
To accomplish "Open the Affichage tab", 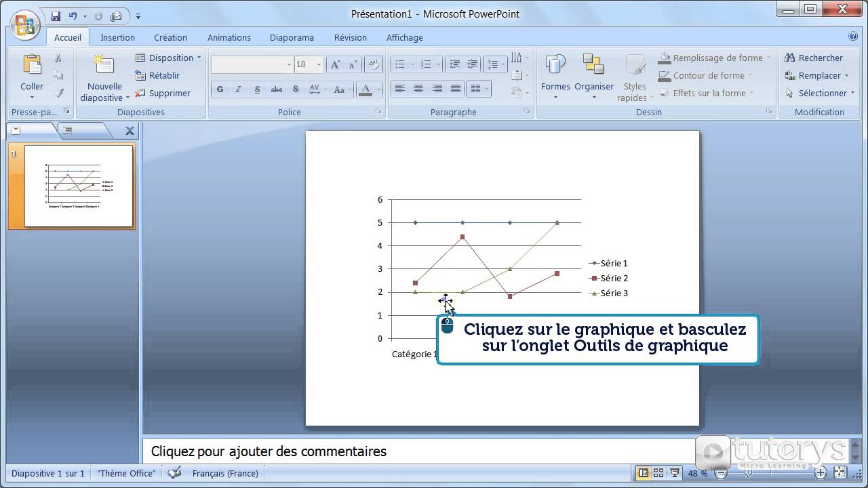I will (x=405, y=37).
